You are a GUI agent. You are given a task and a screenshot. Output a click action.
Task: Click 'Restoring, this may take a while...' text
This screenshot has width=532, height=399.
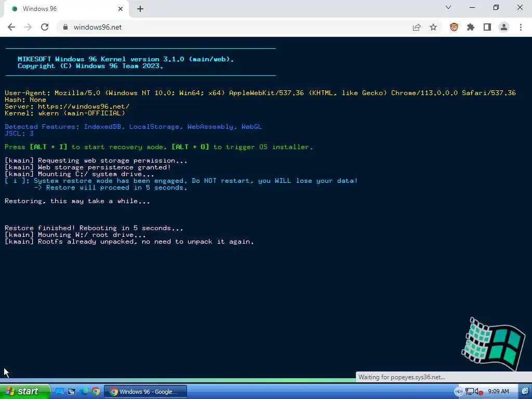click(77, 201)
